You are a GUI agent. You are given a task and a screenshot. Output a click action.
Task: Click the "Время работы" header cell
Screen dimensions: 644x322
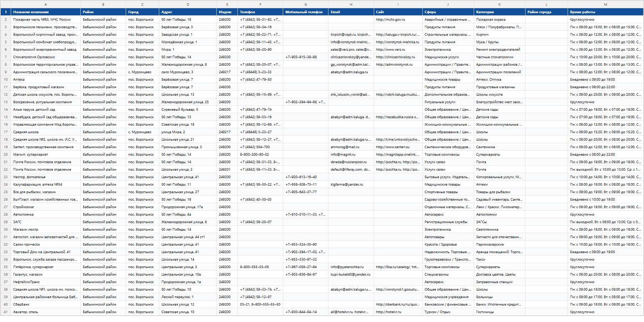point(605,12)
